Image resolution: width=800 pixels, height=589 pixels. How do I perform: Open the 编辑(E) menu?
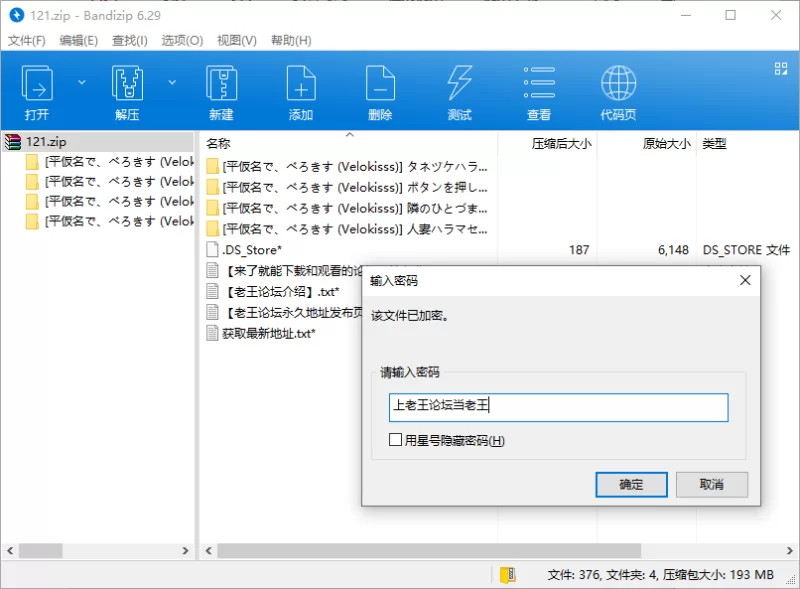[79, 40]
